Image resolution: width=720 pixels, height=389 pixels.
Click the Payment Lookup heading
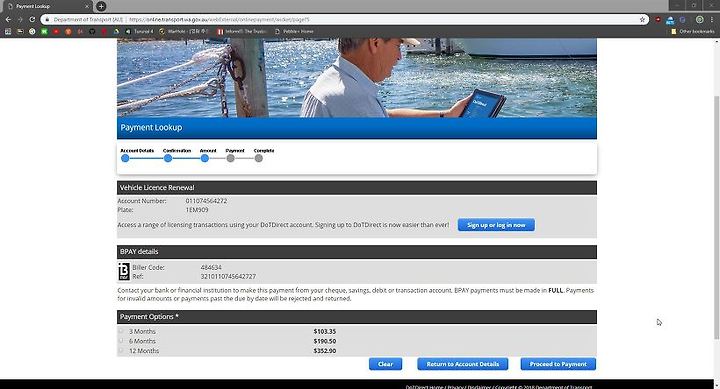[151, 127]
